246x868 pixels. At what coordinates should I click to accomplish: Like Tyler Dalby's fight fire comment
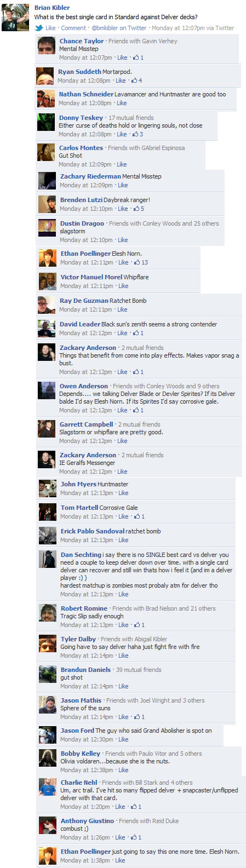[123, 656]
